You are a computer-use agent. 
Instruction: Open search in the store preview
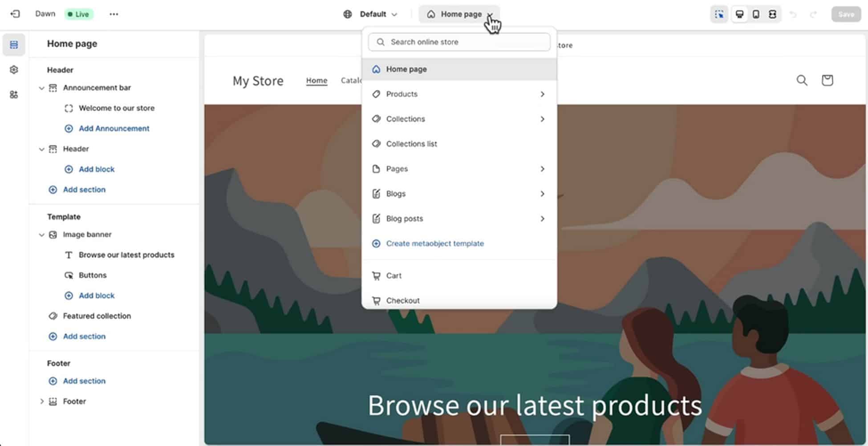[802, 80]
